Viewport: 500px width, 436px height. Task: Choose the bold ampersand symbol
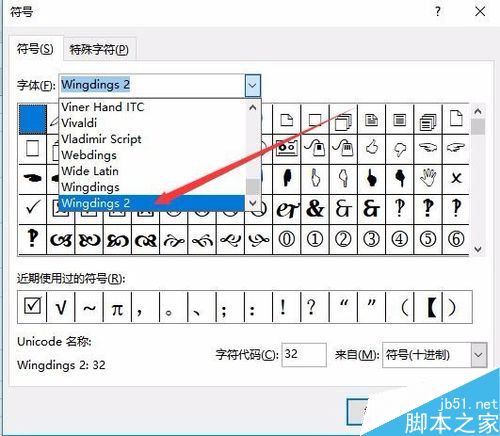[315, 209]
